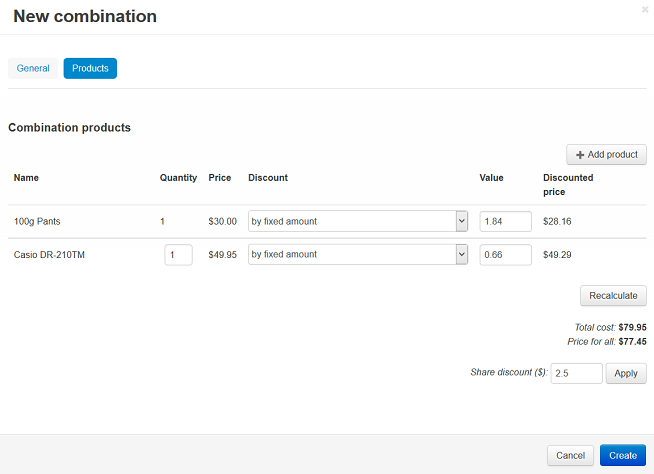Click the Price column header
Viewport: 654px width, 474px height.
point(219,178)
